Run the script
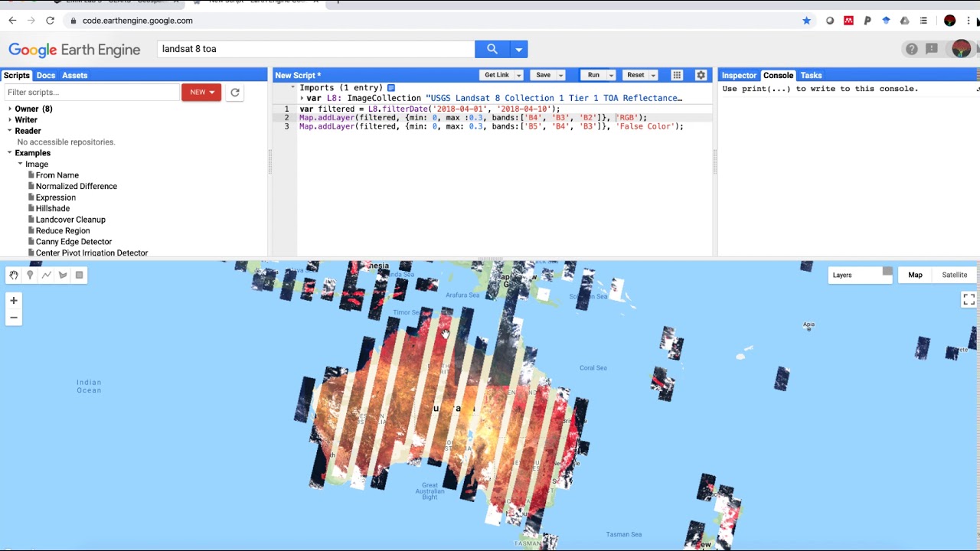This screenshot has height=551, width=980. click(593, 75)
